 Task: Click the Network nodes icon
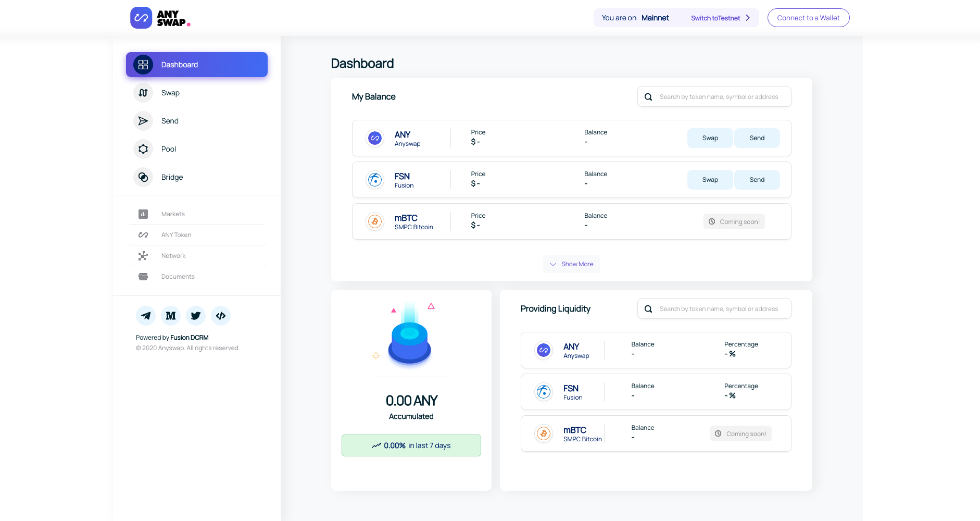click(x=143, y=256)
